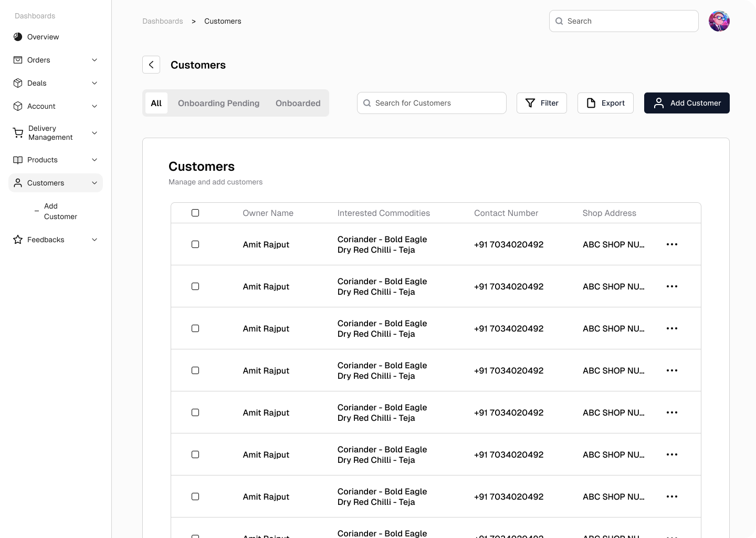Expand the Account section chevron
The width and height of the screenshot is (756, 538).
coord(94,106)
